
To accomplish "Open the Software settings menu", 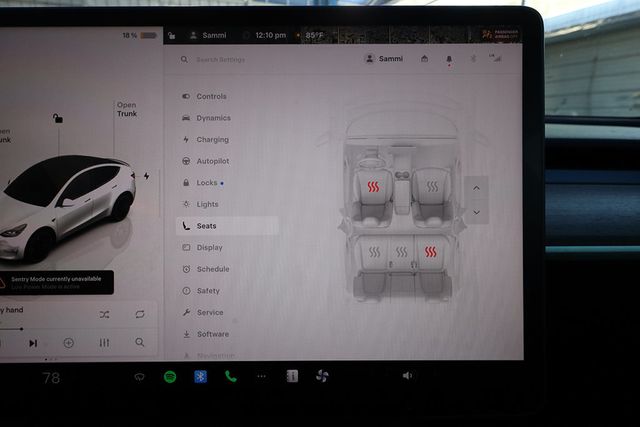I will pos(205,334).
